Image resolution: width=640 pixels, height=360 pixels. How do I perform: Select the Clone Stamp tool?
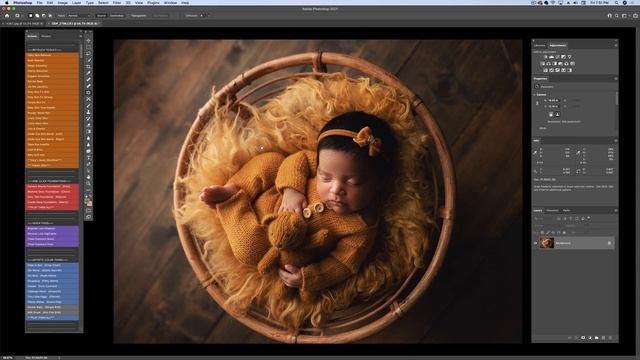(89, 112)
